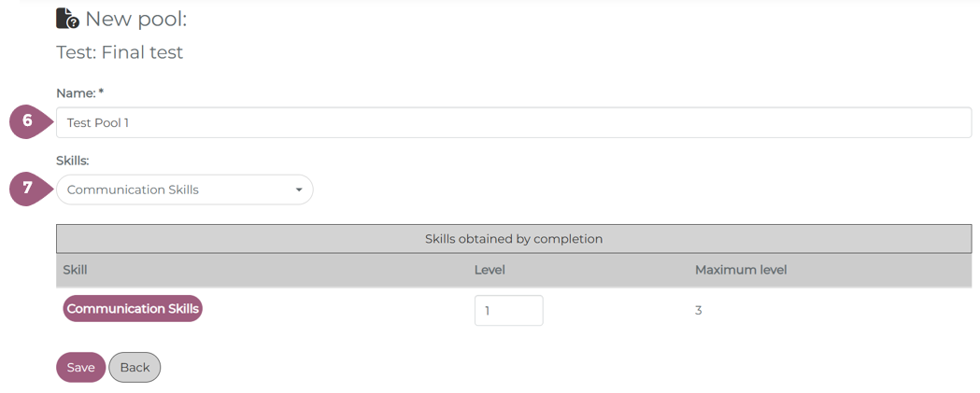Screen dimensions: 980x393
Task: Click the Level input box
Action: coord(508,311)
